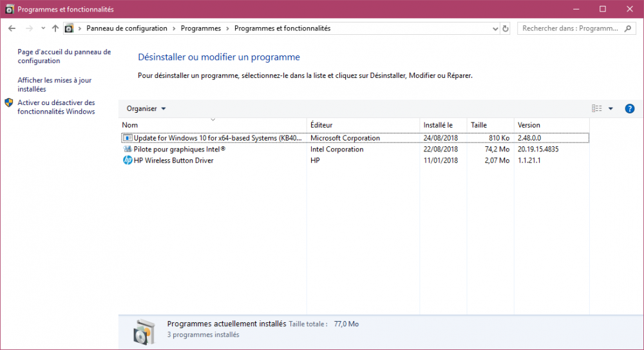644x350 pixels.
Task: Sort by Installé le column header
Action: click(x=443, y=125)
